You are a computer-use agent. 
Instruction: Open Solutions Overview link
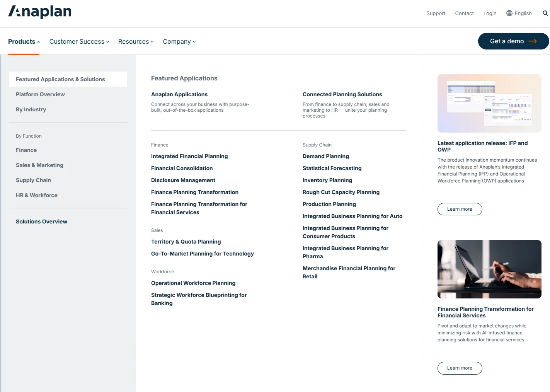point(41,222)
